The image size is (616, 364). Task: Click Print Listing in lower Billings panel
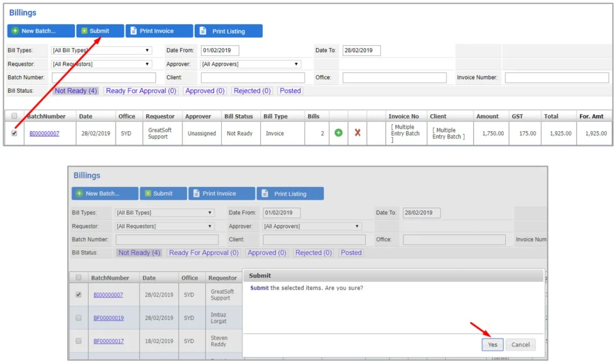click(x=290, y=193)
